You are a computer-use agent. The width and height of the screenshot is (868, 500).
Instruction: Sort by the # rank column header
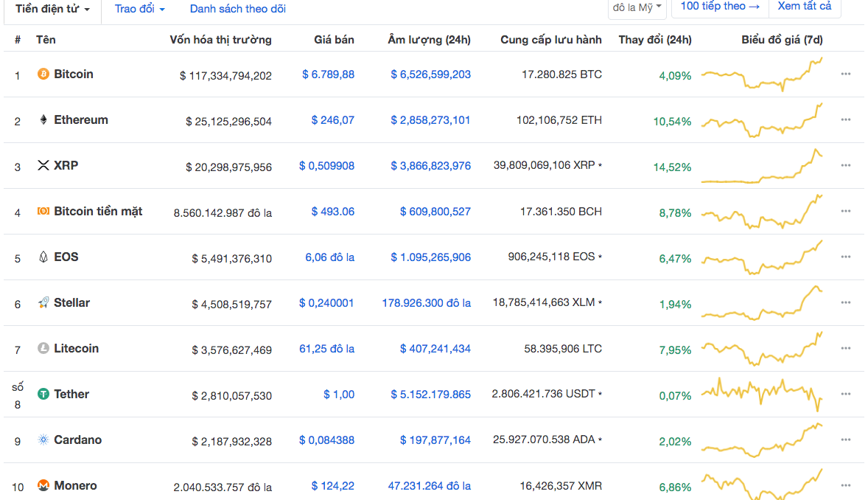pyautogui.click(x=18, y=40)
